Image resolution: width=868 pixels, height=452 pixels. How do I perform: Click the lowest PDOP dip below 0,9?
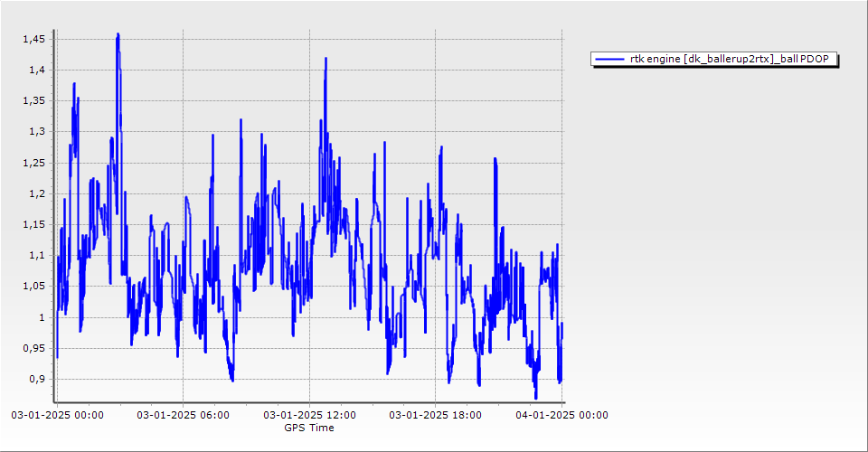click(x=535, y=397)
